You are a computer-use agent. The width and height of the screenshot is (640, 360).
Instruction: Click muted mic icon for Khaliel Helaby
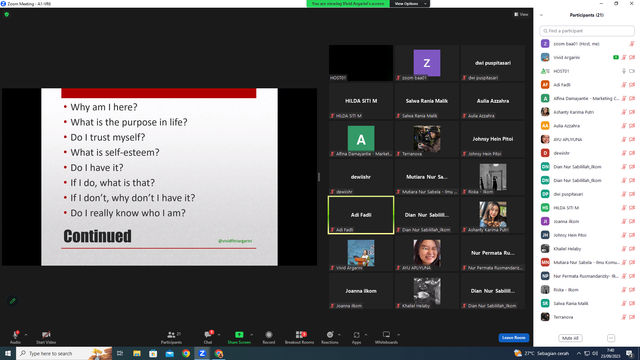pos(624,249)
